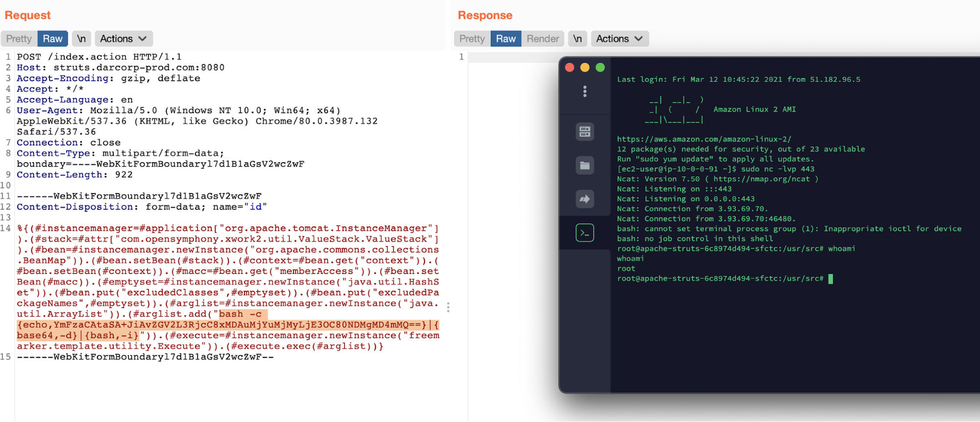Viewport: 980px width, 422px height.
Task: Click the 'Amazon Linux 2 AMI' banner text
Action: pos(754,109)
